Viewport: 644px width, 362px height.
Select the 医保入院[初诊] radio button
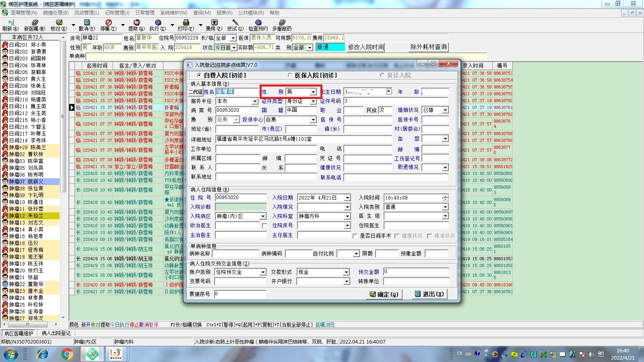pos(290,75)
